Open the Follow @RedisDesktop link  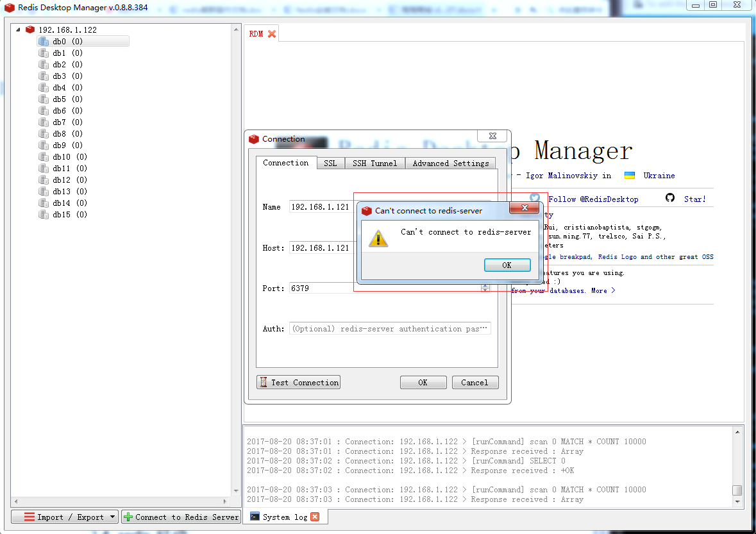coord(593,199)
